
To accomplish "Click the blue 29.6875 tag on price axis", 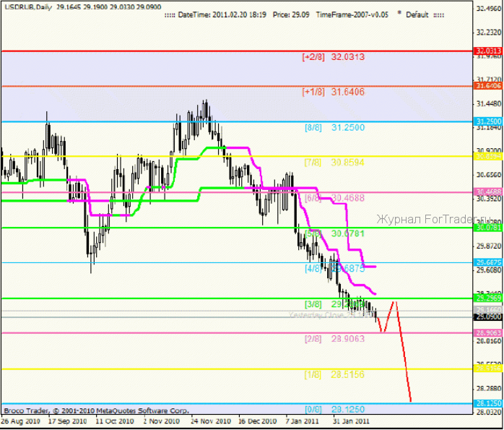I will tap(488, 262).
